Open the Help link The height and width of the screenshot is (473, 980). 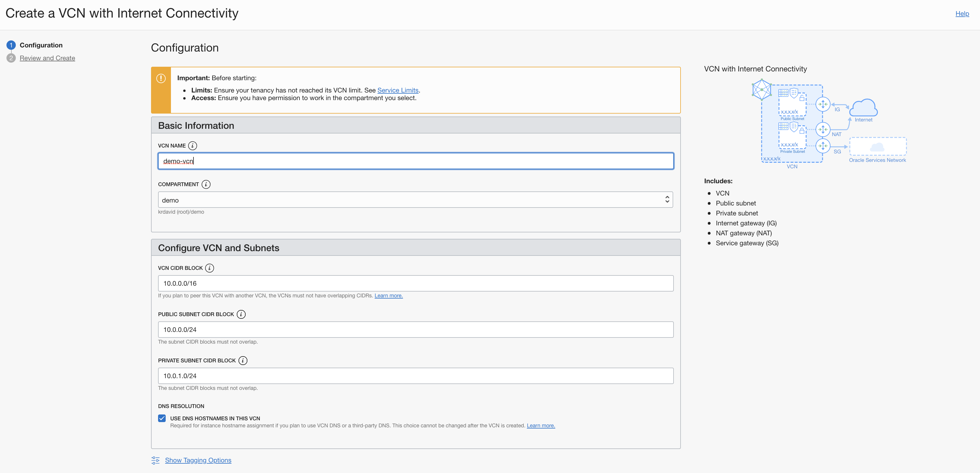coord(962,14)
